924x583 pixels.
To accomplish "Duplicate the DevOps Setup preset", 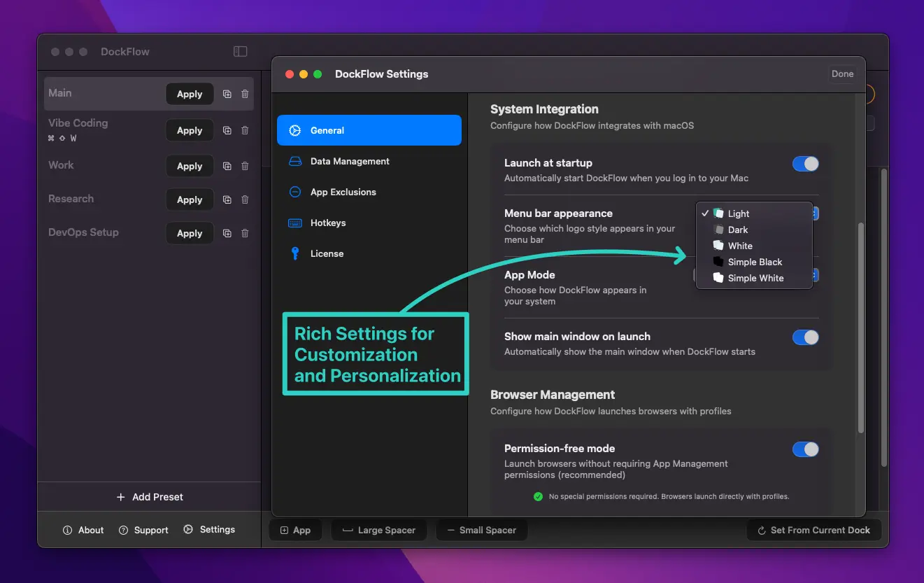I will point(227,233).
